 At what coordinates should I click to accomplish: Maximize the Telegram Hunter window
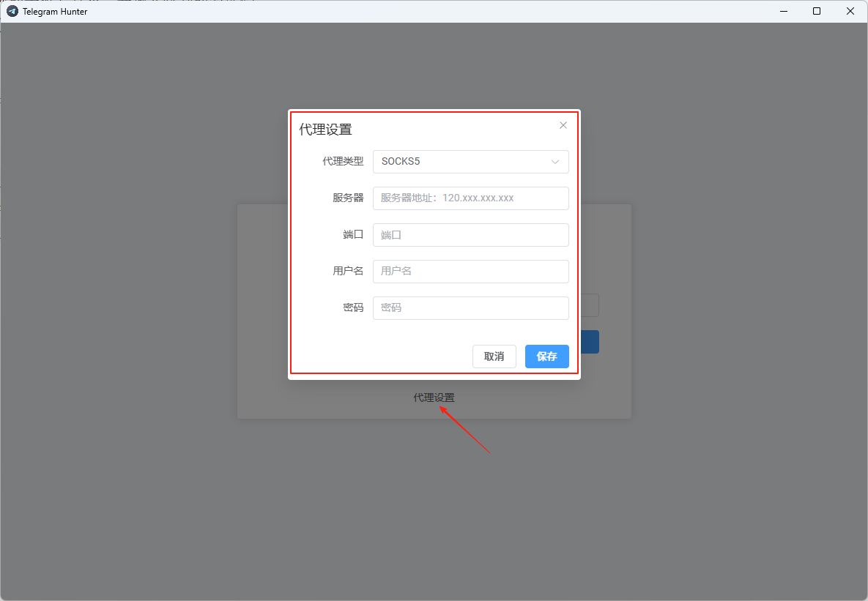tap(817, 11)
